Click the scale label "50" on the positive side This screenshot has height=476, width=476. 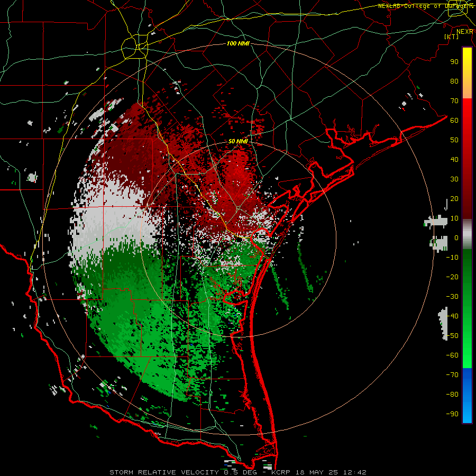(454, 140)
